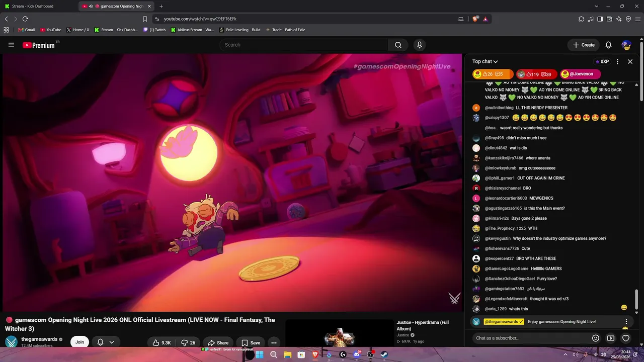Viewport: 644px width, 362px height.
Task: Click the Create button
Action: click(x=584, y=45)
